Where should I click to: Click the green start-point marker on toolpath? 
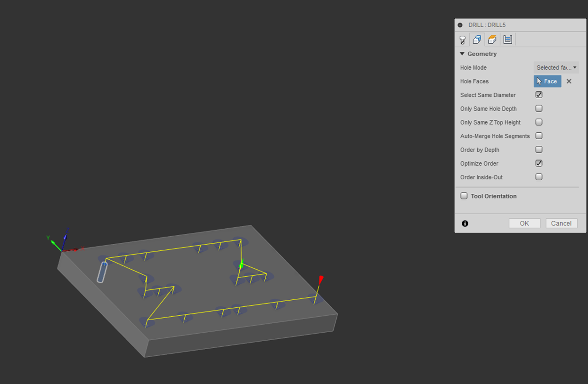click(x=241, y=265)
